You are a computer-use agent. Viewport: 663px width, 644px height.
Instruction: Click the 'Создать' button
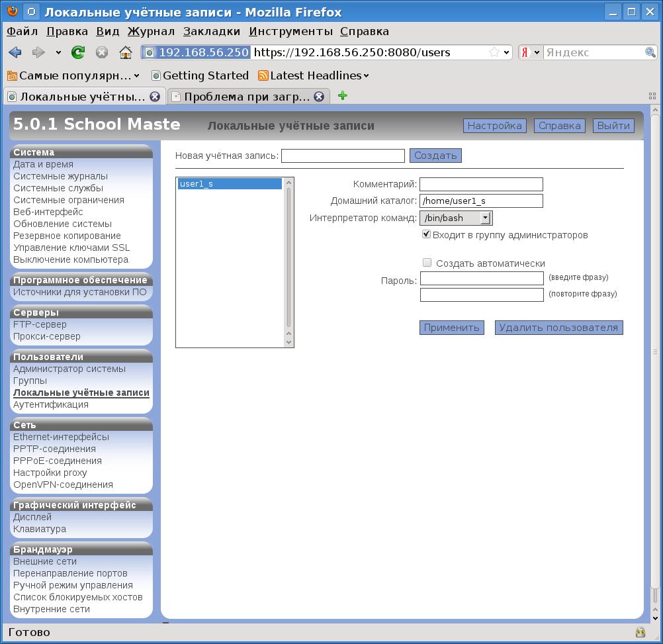435,156
